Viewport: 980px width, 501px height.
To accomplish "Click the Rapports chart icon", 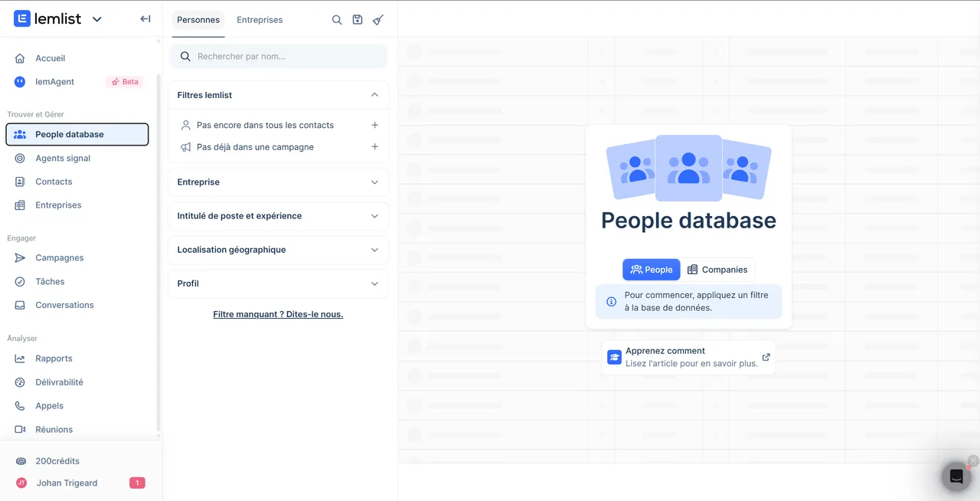I will [20, 359].
